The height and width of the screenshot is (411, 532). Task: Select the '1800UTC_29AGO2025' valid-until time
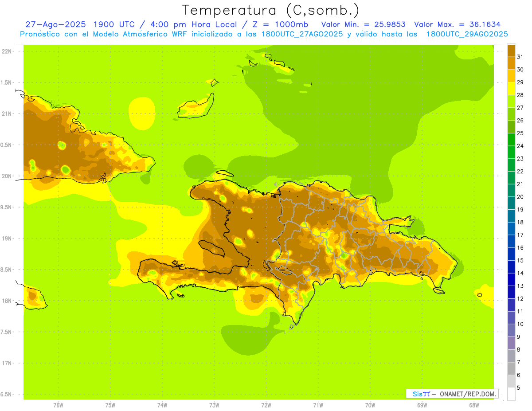[467, 34]
